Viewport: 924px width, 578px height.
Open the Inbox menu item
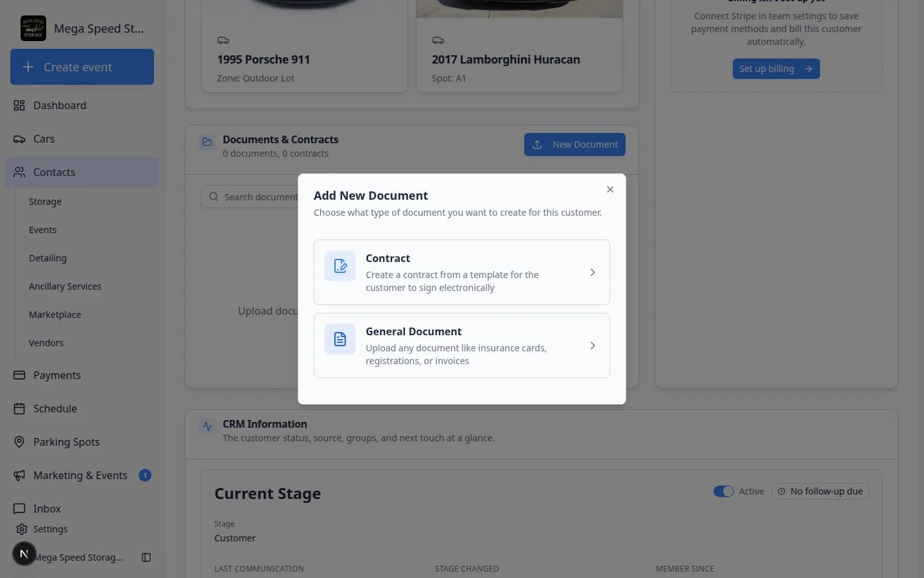pyautogui.click(x=82, y=509)
